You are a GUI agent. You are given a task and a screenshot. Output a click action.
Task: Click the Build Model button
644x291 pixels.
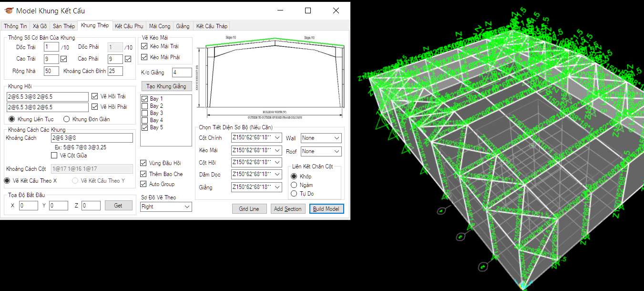pos(327,209)
